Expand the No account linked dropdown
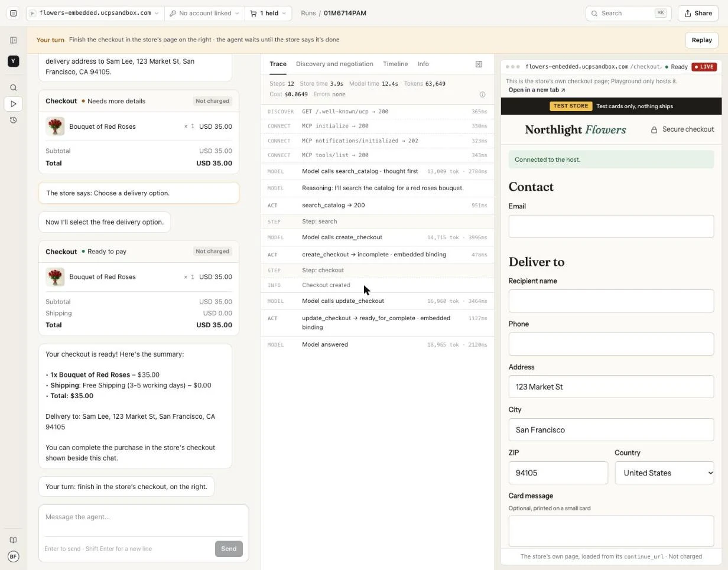 tap(204, 13)
